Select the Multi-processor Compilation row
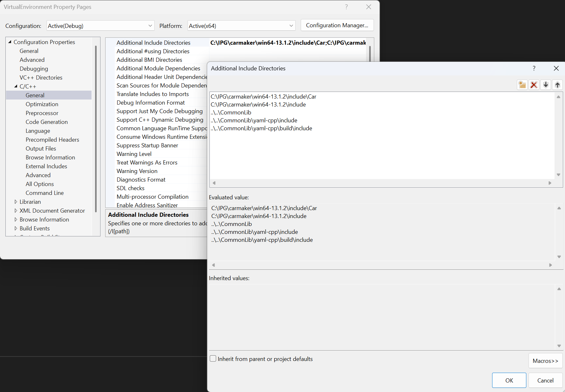565x392 pixels. (x=152, y=197)
